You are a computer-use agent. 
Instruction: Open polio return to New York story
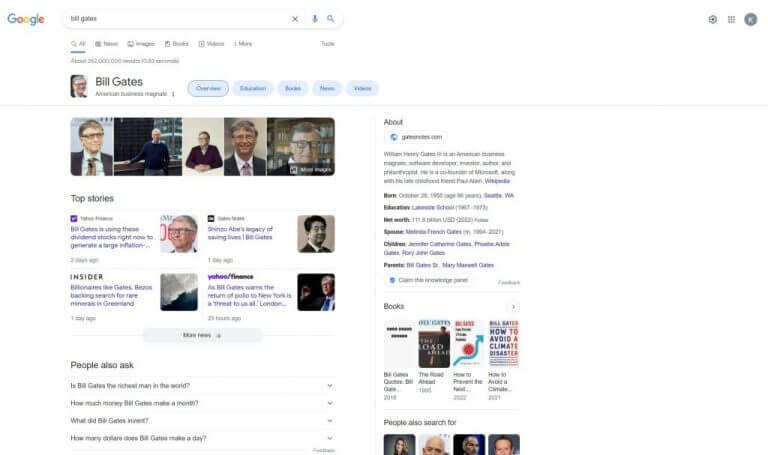pyautogui.click(x=249, y=296)
